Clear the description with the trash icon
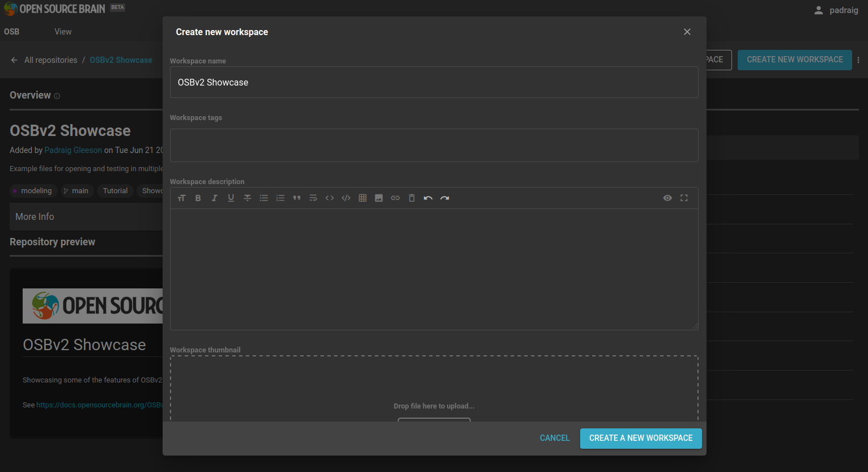868x472 pixels. 412,198
